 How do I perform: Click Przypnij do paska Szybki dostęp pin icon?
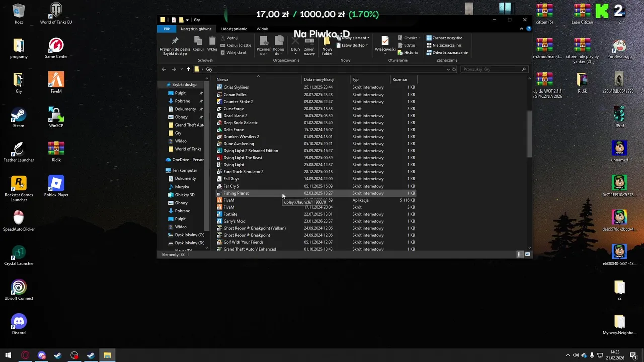pyautogui.click(x=175, y=41)
